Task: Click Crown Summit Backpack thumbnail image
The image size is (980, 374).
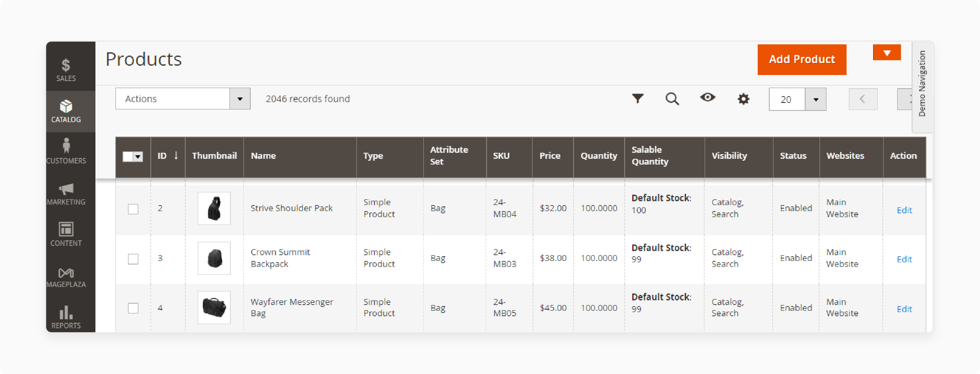Action: pos(214,258)
